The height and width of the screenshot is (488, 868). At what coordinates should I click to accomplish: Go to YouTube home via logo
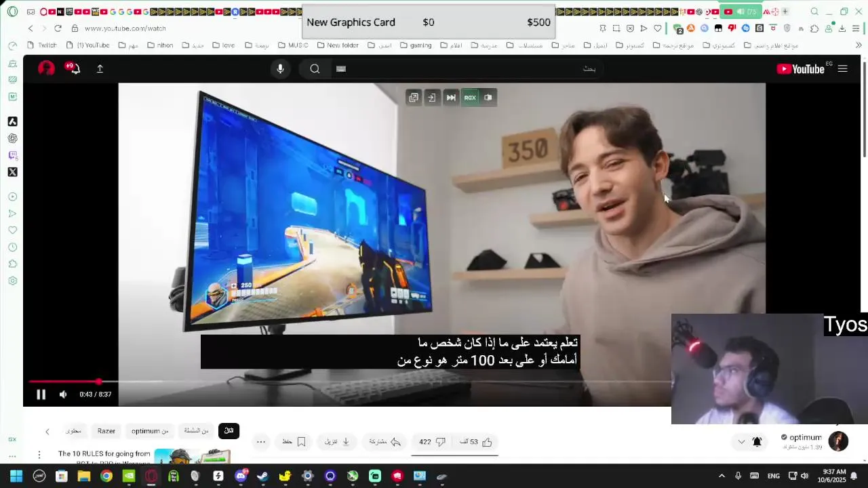(x=801, y=68)
